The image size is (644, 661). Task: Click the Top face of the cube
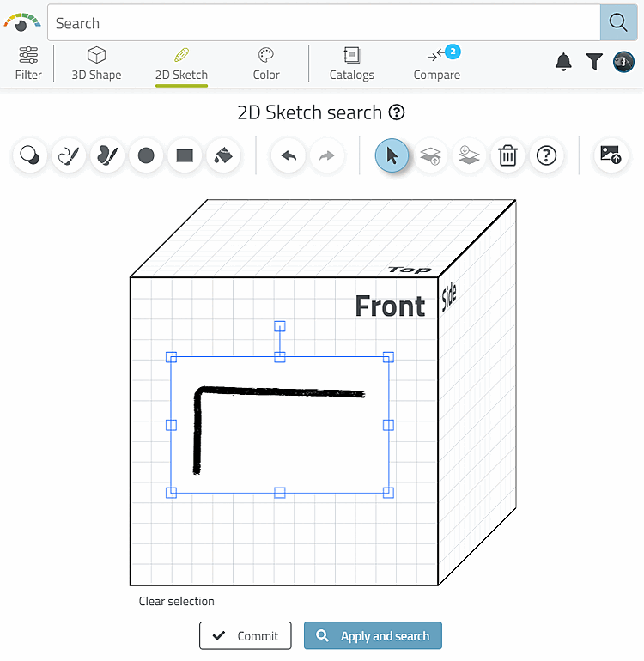(323, 238)
